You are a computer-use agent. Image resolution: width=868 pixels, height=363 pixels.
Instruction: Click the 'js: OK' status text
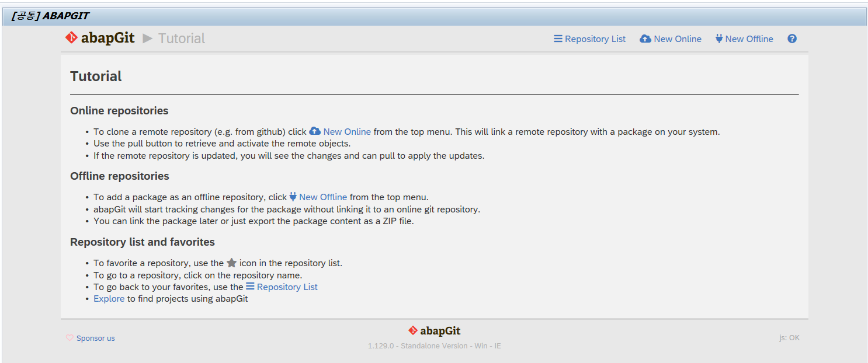[x=789, y=338]
